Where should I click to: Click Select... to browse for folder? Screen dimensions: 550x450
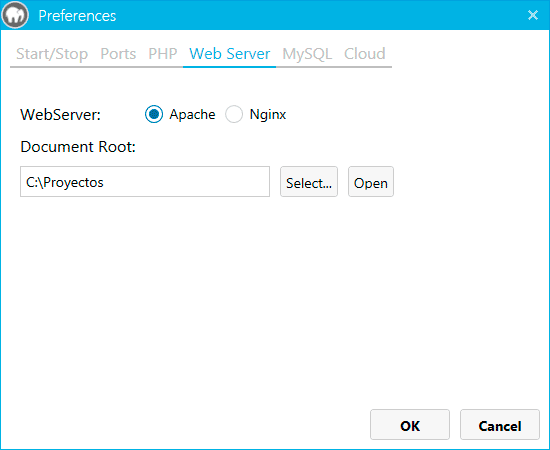pyautogui.click(x=309, y=182)
